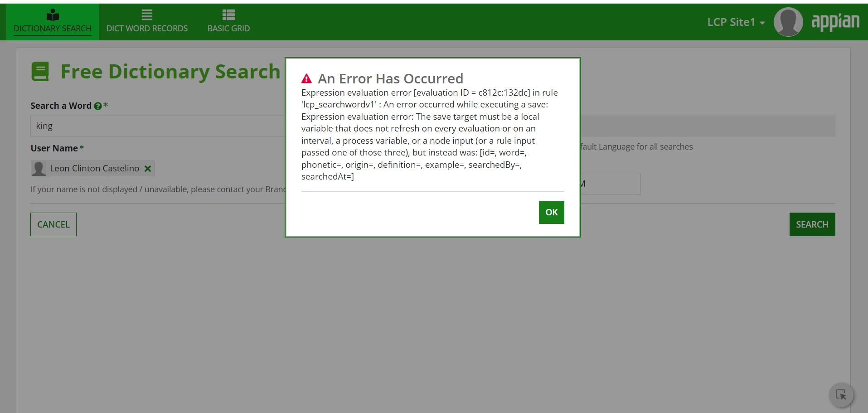
Task: Click the Search button
Action: pos(812,224)
